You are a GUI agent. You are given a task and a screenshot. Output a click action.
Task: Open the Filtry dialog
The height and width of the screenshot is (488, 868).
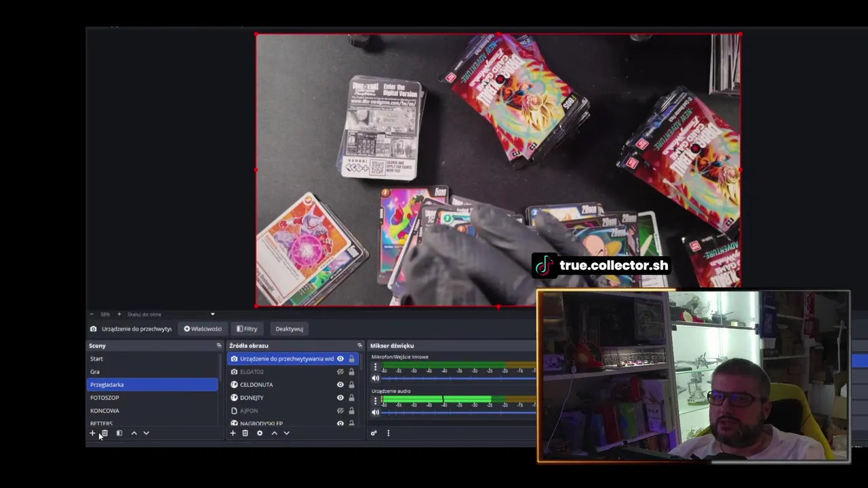click(x=247, y=329)
